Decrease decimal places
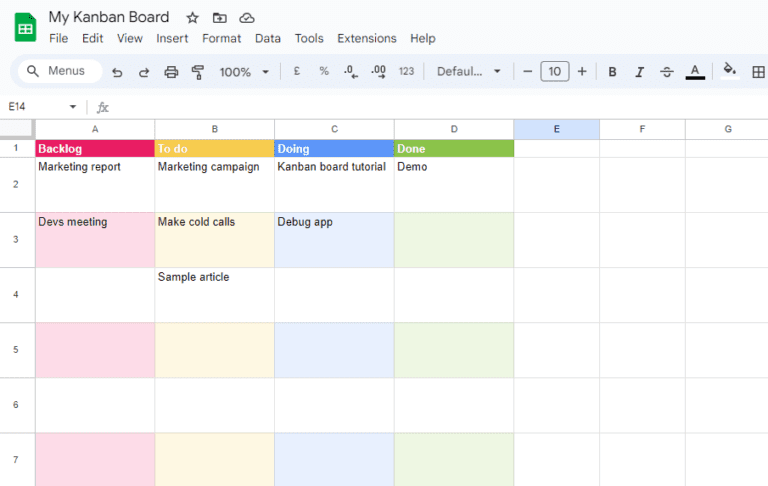The height and width of the screenshot is (486, 768). [x=351, y=72]
